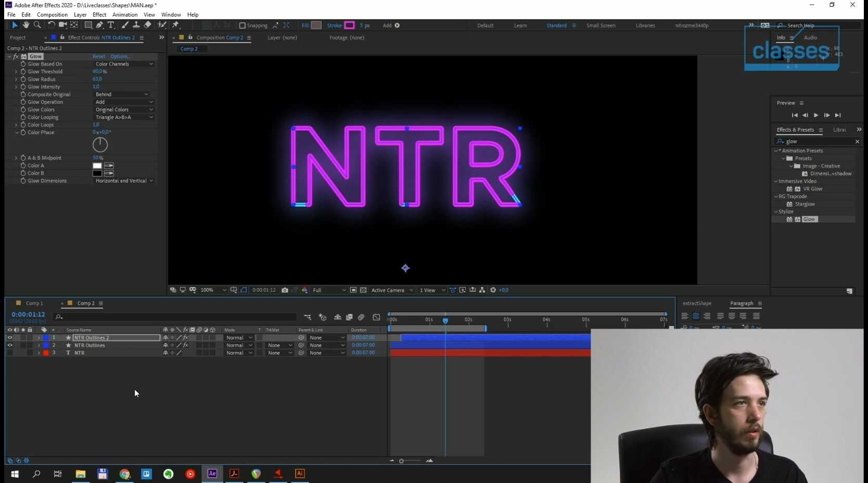
Task: Select the Zoom tool
Action: tap(37, 25)
